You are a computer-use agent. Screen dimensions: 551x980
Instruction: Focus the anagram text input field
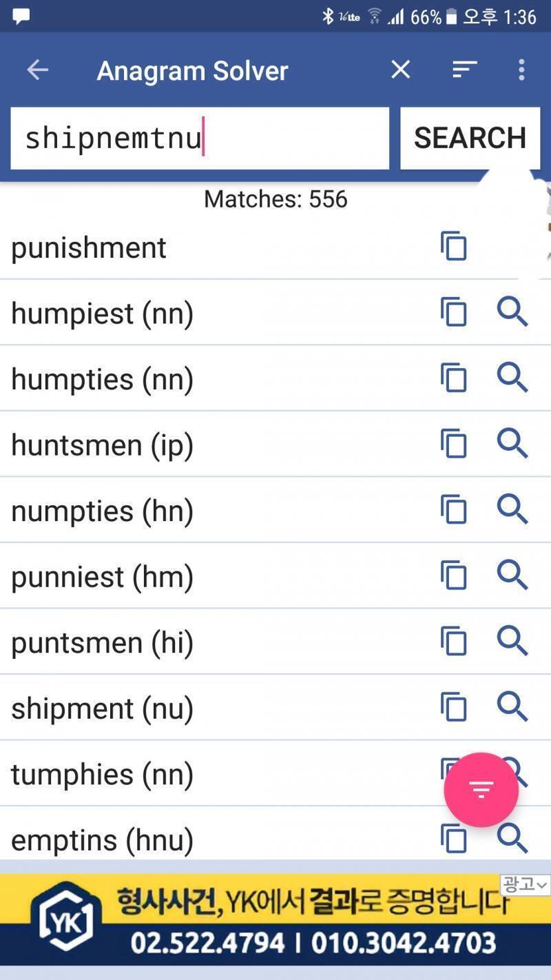200,138
